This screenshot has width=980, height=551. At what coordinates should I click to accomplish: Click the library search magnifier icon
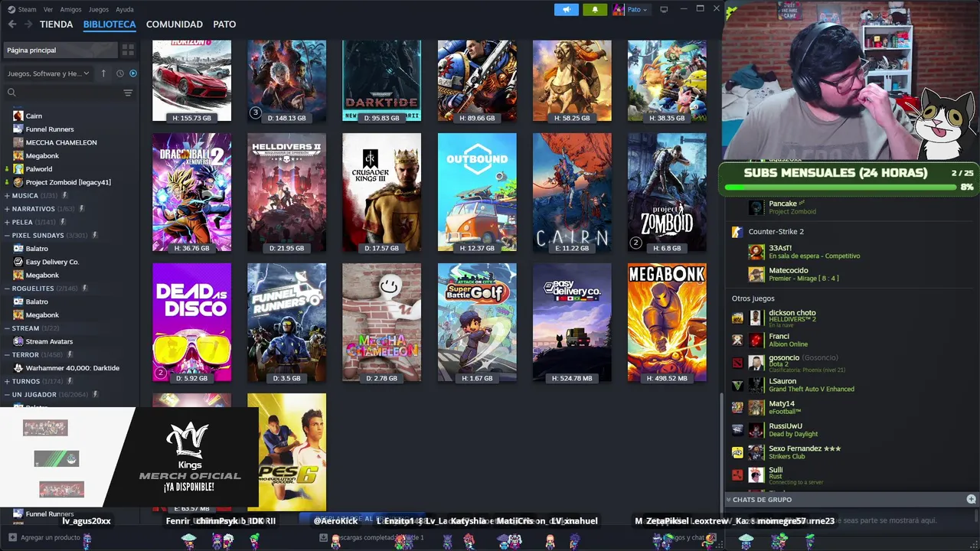[x=11, y=93]
